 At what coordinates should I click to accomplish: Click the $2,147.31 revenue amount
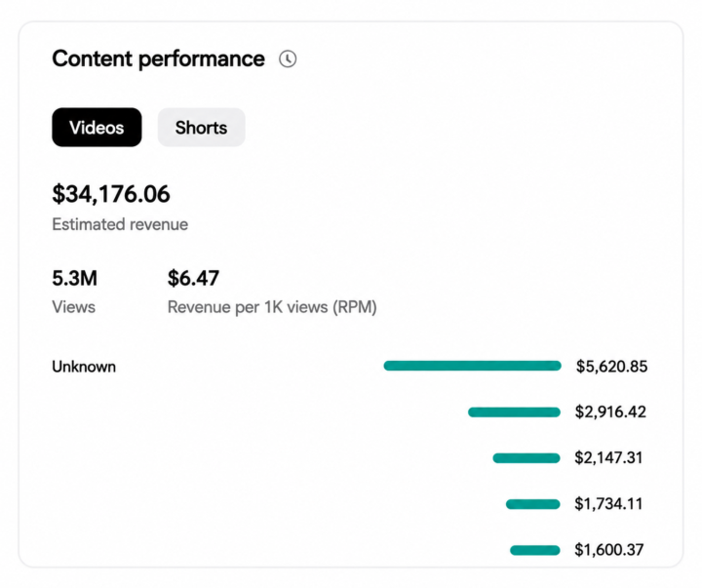point(608,457)
